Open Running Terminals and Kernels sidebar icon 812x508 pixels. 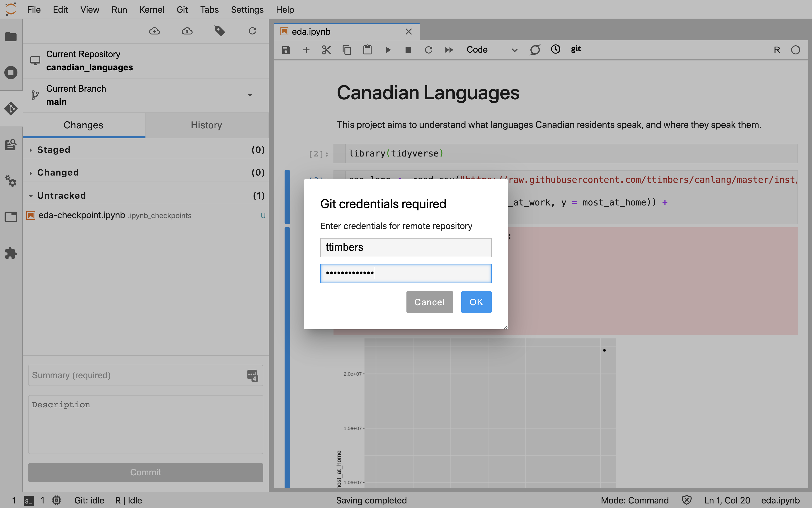[11, 73]
